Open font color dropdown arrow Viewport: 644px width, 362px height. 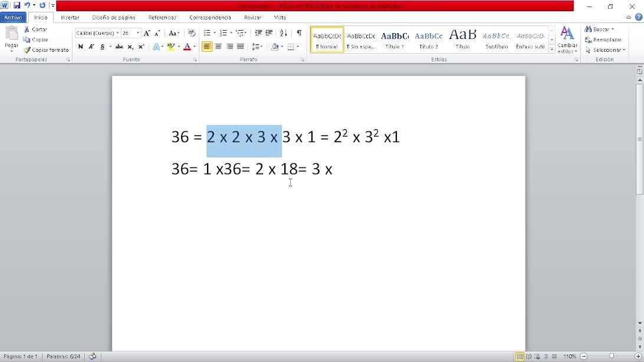tap(194, 47)
